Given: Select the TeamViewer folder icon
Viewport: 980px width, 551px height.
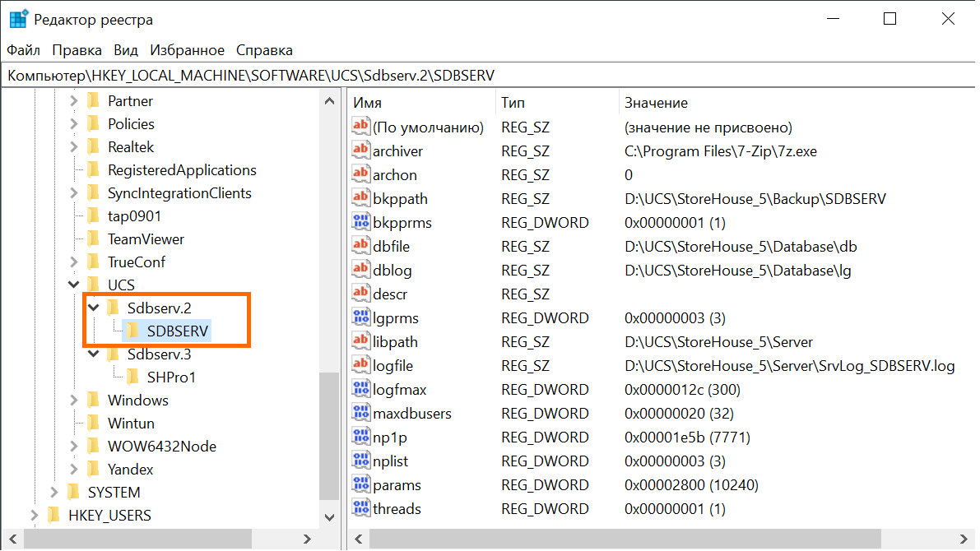Looking at the screenshot, I should [93, 239].
